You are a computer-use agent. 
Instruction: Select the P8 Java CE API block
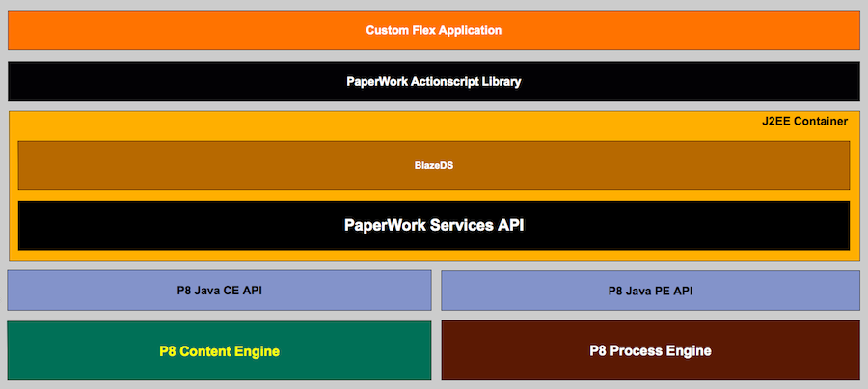click(x=219, y=291)
